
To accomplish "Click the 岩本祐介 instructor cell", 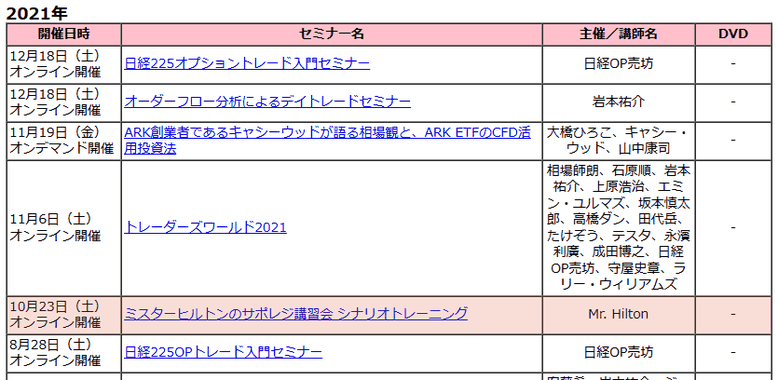I will coord(618,102).
